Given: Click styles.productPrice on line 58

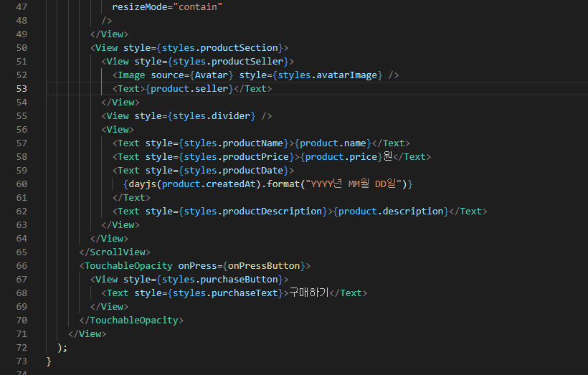Looking at the screenshot, I should coord(237,157).
